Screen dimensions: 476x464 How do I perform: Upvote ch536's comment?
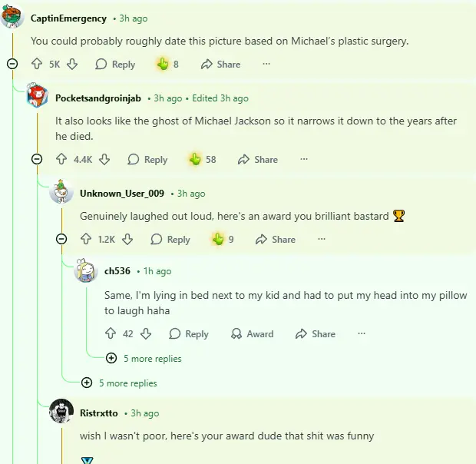click(x=110, y=334)
